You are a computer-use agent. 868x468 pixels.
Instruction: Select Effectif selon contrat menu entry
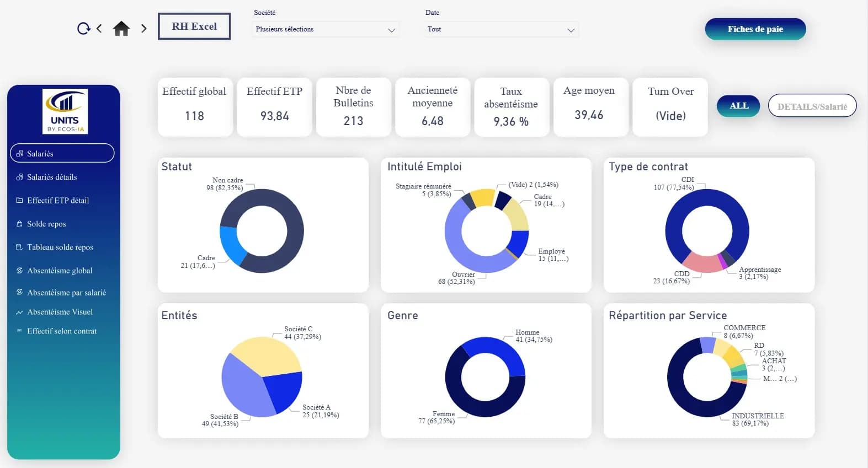coord(62,331)
